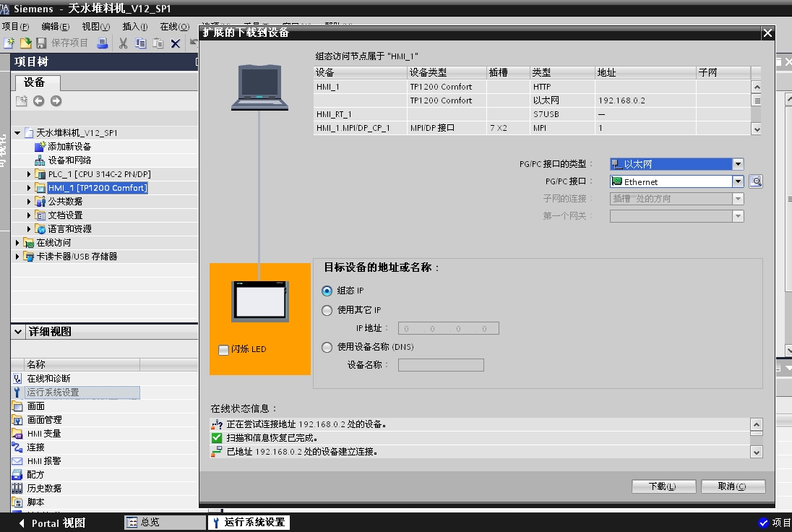The width and height of the screenshot is (792, 532).
Task: Click the IP 地址 input field
Action: tap(449, 328)
